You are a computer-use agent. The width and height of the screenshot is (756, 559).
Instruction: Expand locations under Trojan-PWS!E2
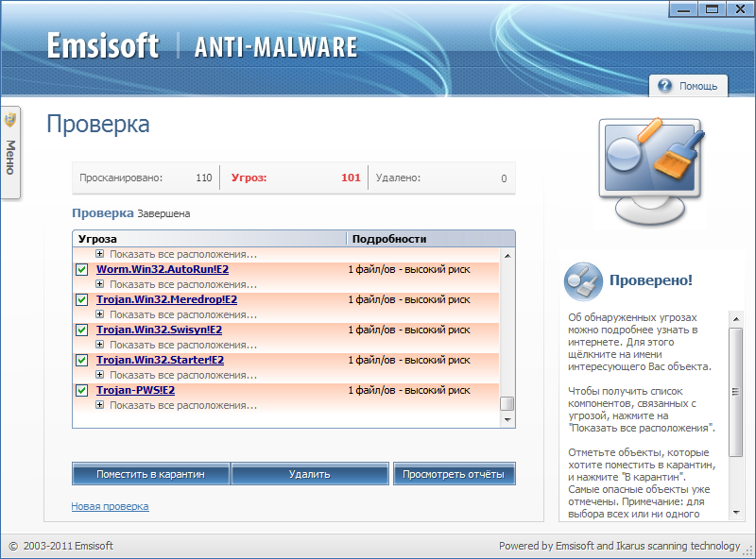point(100,405)
